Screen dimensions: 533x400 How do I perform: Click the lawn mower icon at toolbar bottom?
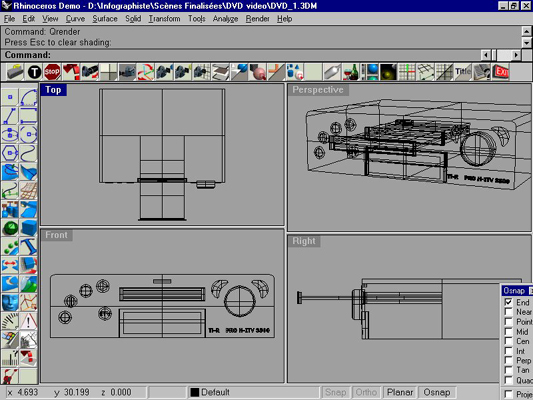click(x=10, y=377)
